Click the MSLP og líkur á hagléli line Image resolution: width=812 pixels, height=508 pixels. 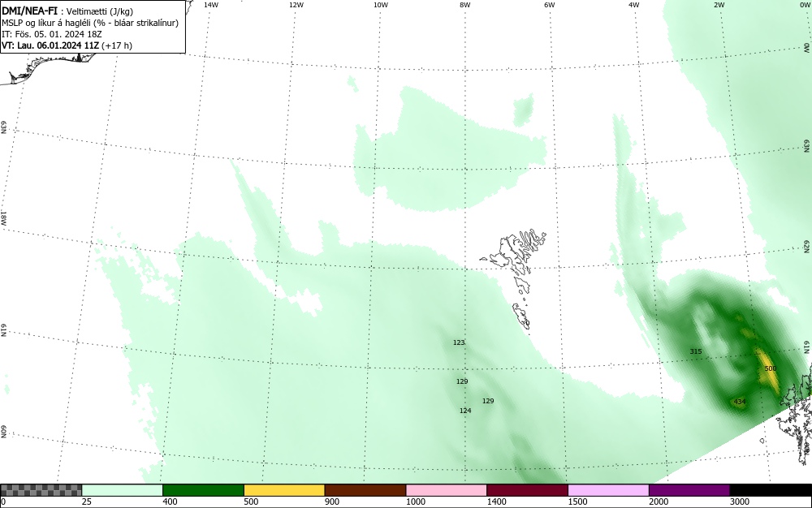coord(90,23)
